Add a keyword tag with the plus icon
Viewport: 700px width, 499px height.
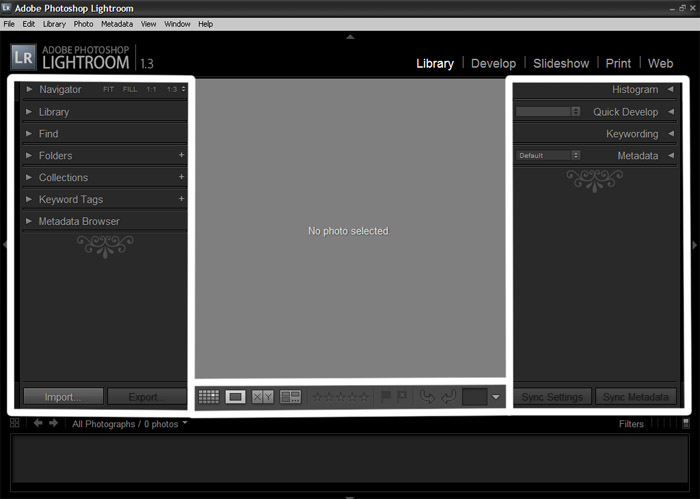[181, 199]
